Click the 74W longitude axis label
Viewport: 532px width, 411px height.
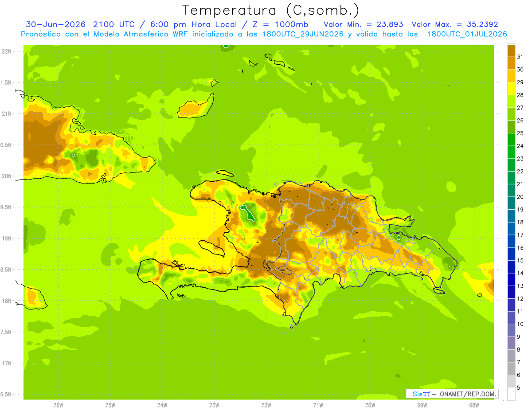coord(162,405)
